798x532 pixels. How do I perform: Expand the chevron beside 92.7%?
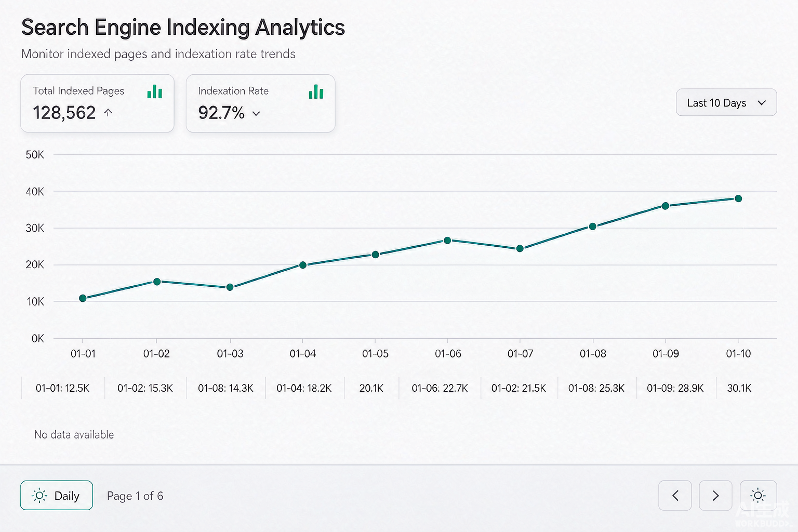click(x=256, y=113)
